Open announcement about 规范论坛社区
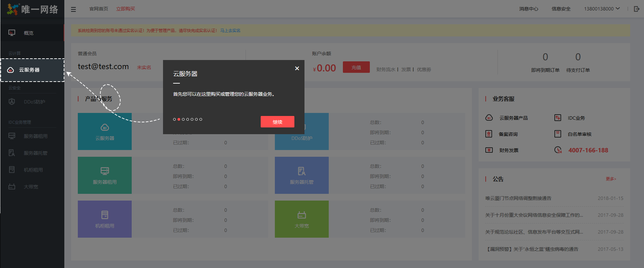Viewport: 644px width, 268px height. tap(534, 232)
